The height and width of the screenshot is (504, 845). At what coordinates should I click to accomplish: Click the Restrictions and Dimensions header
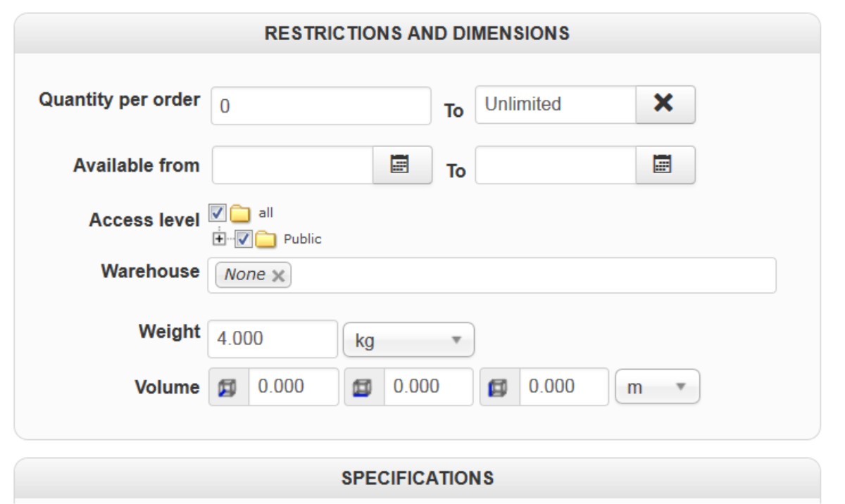pyautogui.click(x=417, y=33)
